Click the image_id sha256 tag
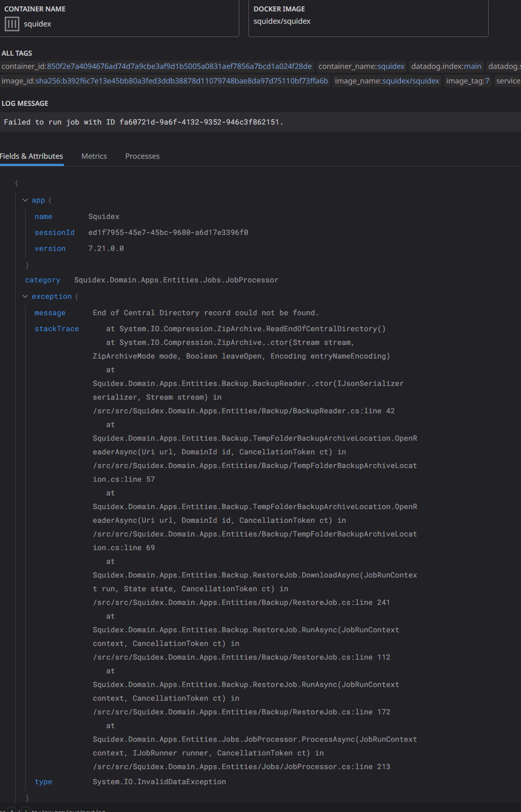This screenshot has height=812, width=521. click(x=165, y=81)
